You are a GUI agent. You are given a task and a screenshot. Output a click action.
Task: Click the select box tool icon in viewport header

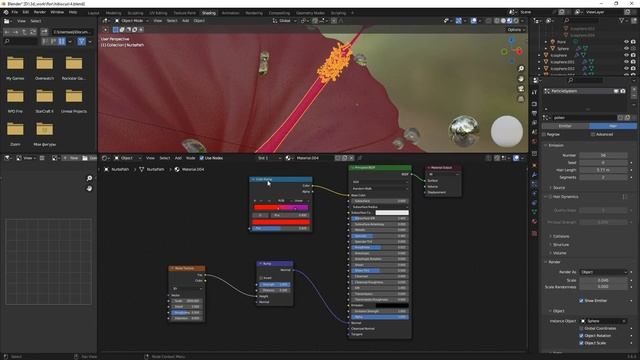116,29
